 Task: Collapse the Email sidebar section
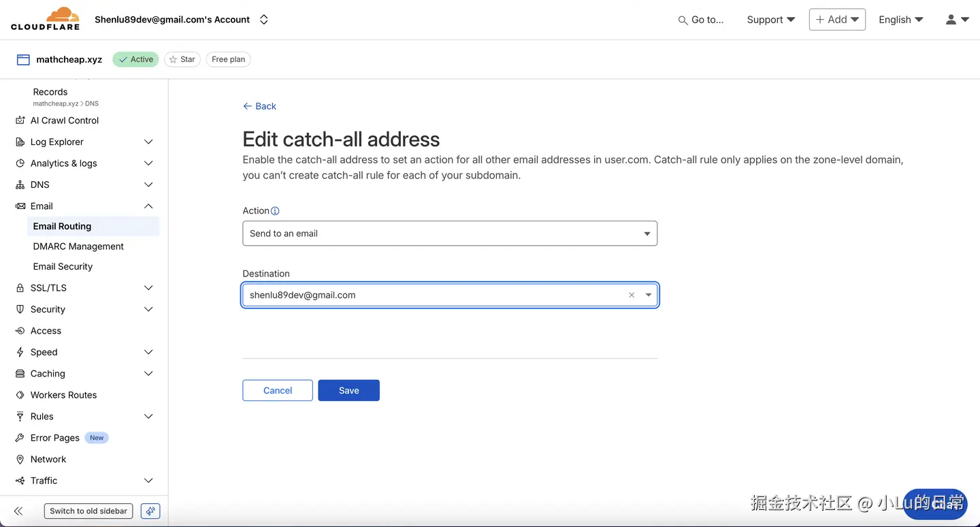tap(148, 206)
